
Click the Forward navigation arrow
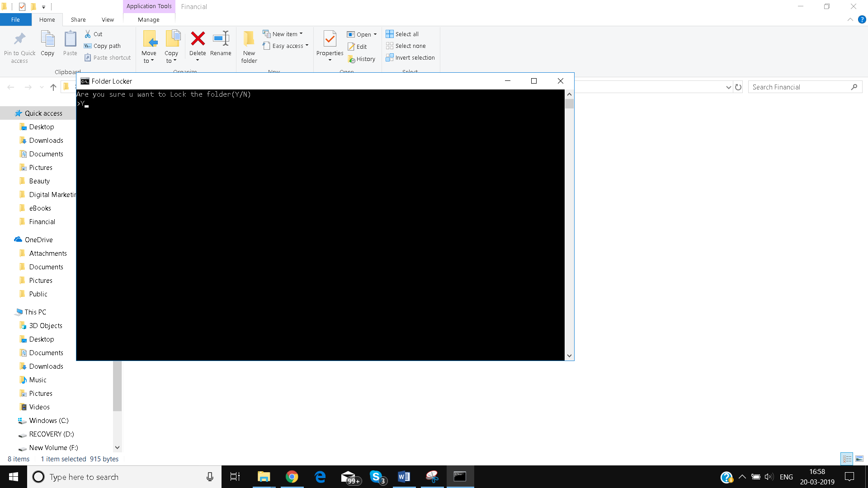click(x=28, y=87)
